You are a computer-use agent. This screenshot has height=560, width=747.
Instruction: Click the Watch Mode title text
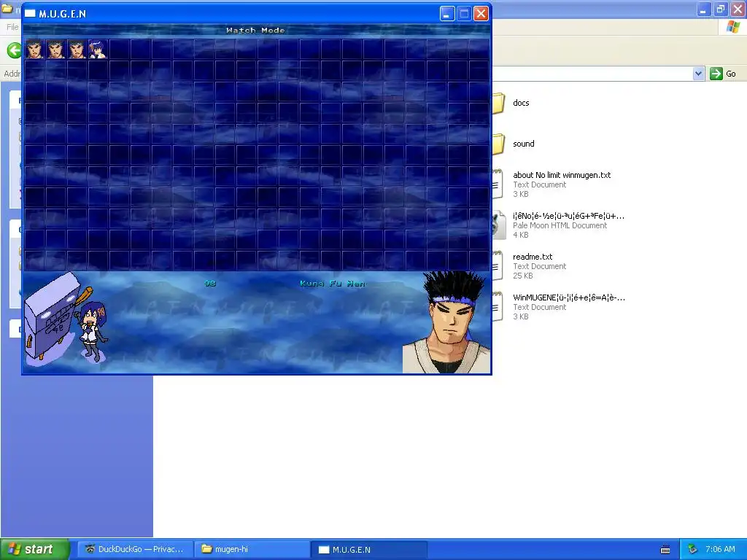(x=255, y=31)
